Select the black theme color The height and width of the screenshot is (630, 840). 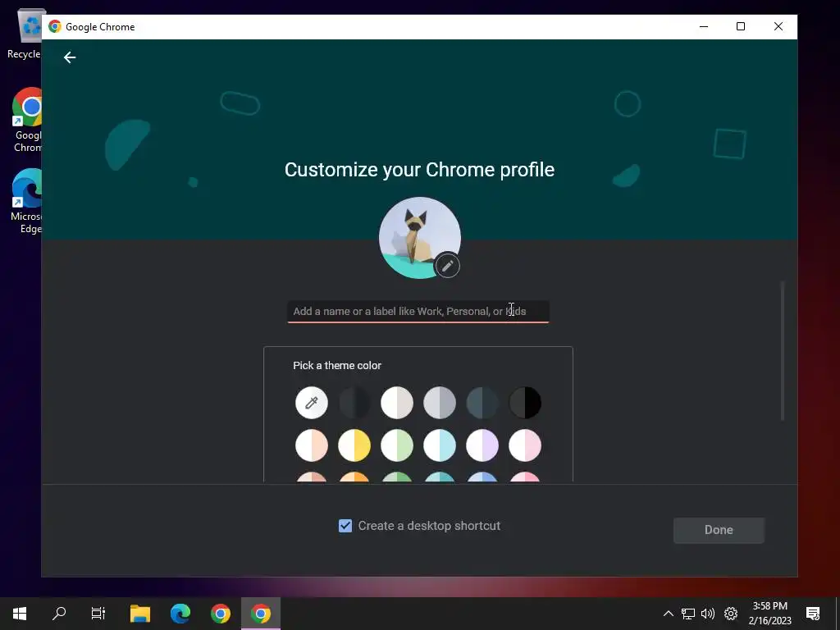pyautogui.click(x=525, y=402)
